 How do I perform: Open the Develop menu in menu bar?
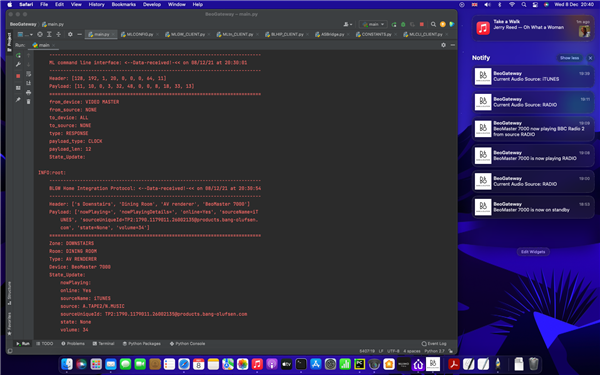pos(152,5)
